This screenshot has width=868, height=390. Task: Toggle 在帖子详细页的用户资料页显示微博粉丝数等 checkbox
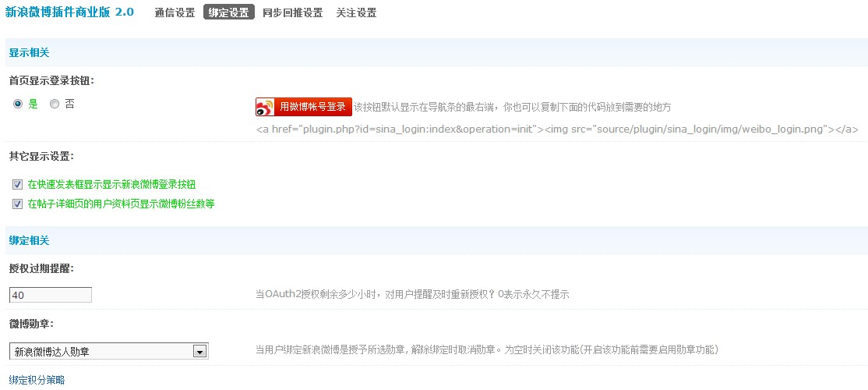click(x=18, y=204)
